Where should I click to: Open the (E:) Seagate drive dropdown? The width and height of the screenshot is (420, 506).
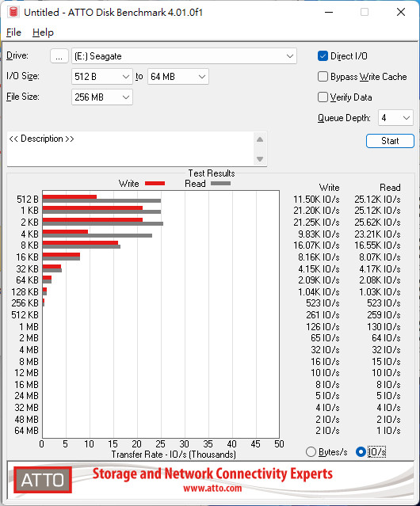(x=184, y=56)
